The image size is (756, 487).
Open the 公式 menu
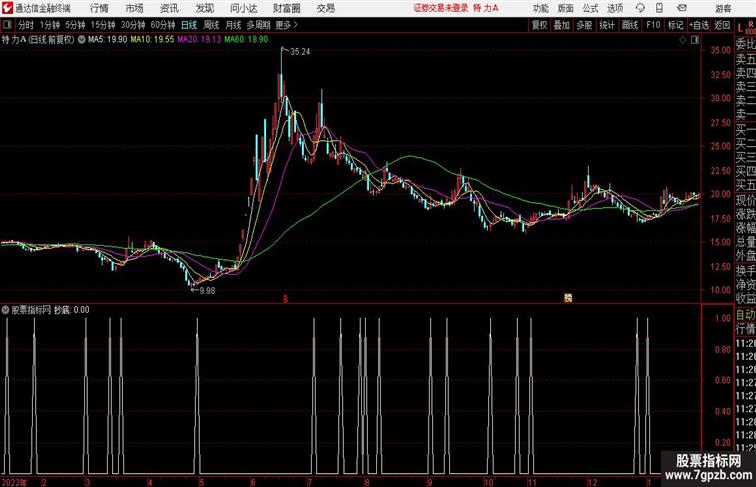point(590,8)
